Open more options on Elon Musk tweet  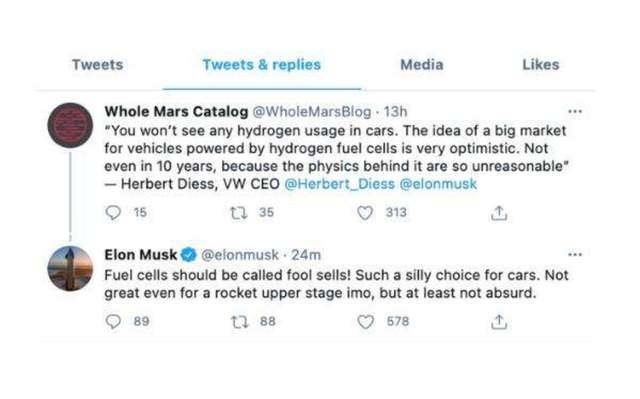pyautogui.click(x=575, y=255)
